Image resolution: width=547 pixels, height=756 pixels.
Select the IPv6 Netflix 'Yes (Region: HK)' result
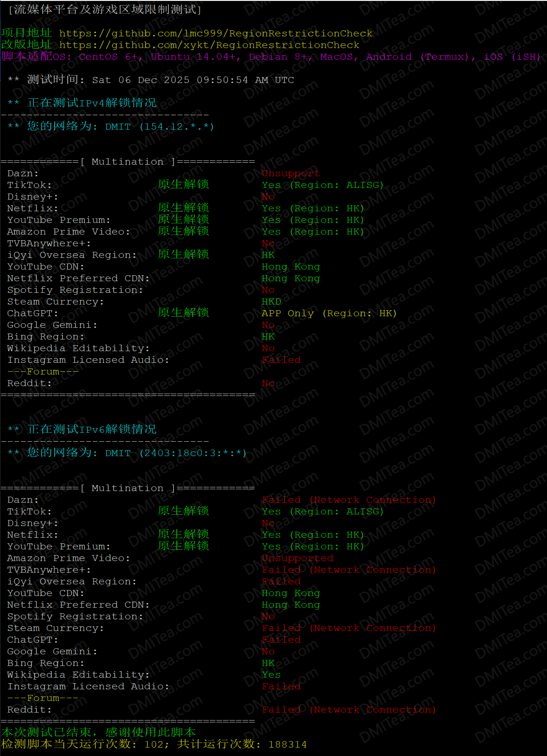pos(313,534)
